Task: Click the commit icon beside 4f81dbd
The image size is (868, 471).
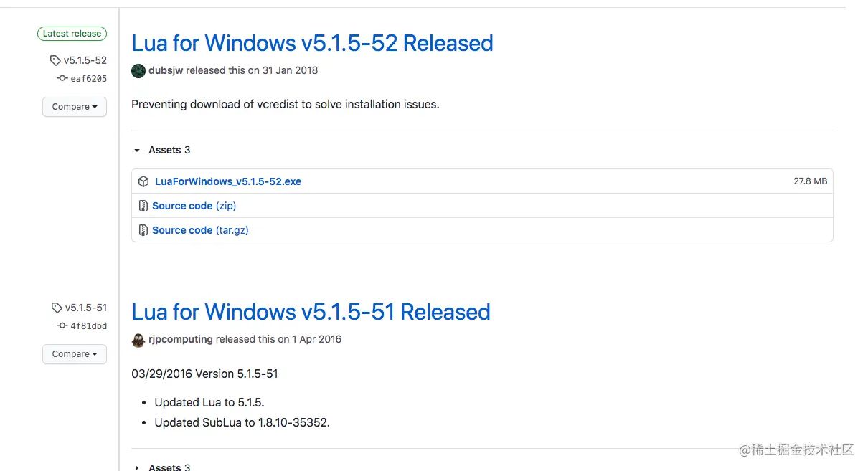Action: 62,326
